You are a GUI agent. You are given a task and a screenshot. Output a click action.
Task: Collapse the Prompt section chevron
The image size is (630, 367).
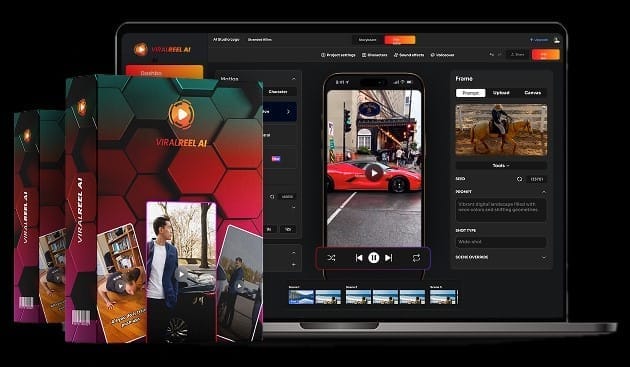pos(544,192)
